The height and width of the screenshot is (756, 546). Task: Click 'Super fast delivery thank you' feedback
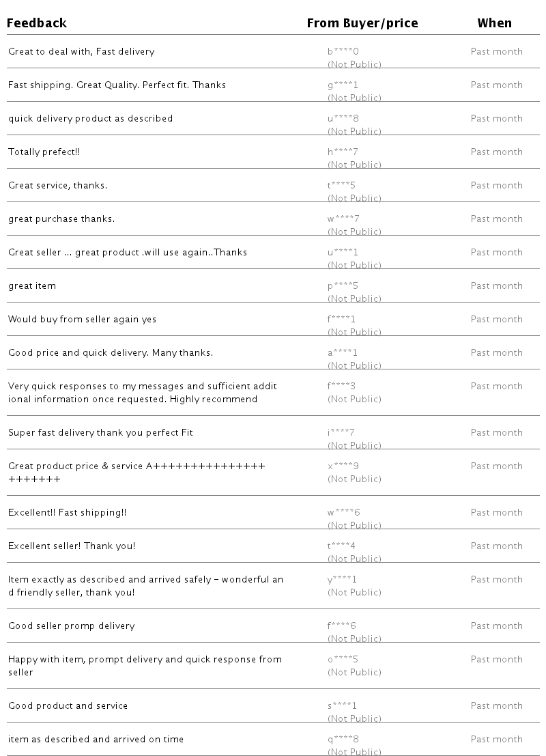[100, 433]
